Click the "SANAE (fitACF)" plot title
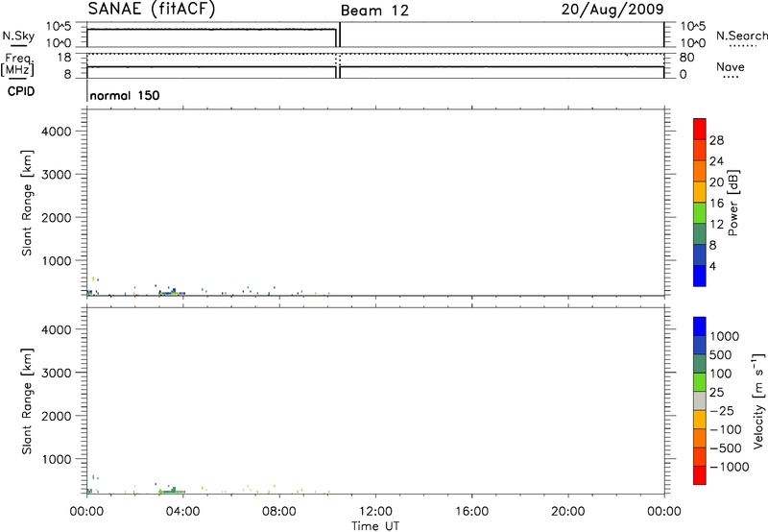The width and height of the screenshot is (768, 532). tap(152, 10)
